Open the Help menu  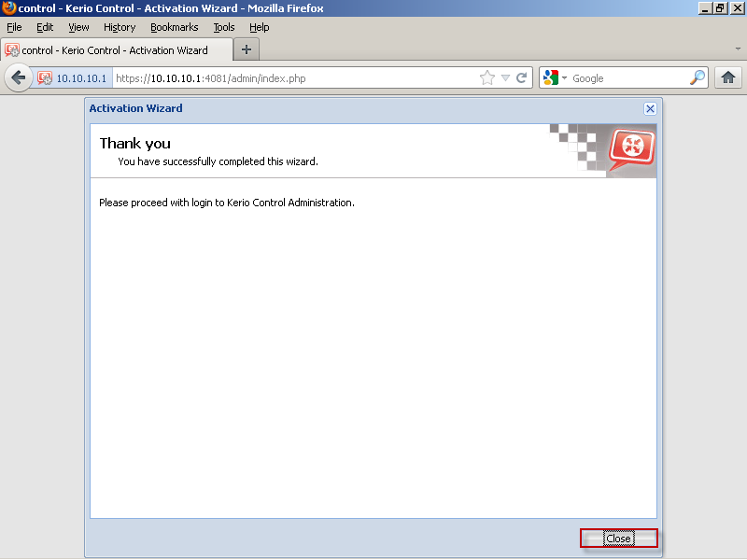(260, 27)
